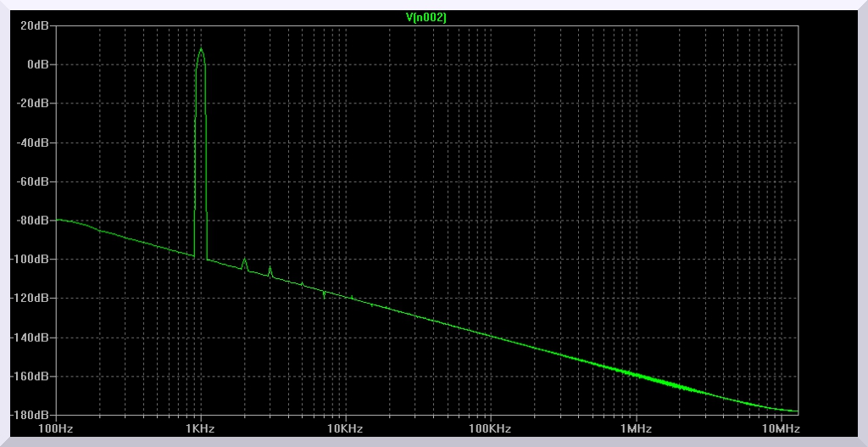Image resolution: width=868 pixels, height=447 pixels.
Task: Click the small harmonic peak near 3KHz
Action: click(x=270, y=267)
